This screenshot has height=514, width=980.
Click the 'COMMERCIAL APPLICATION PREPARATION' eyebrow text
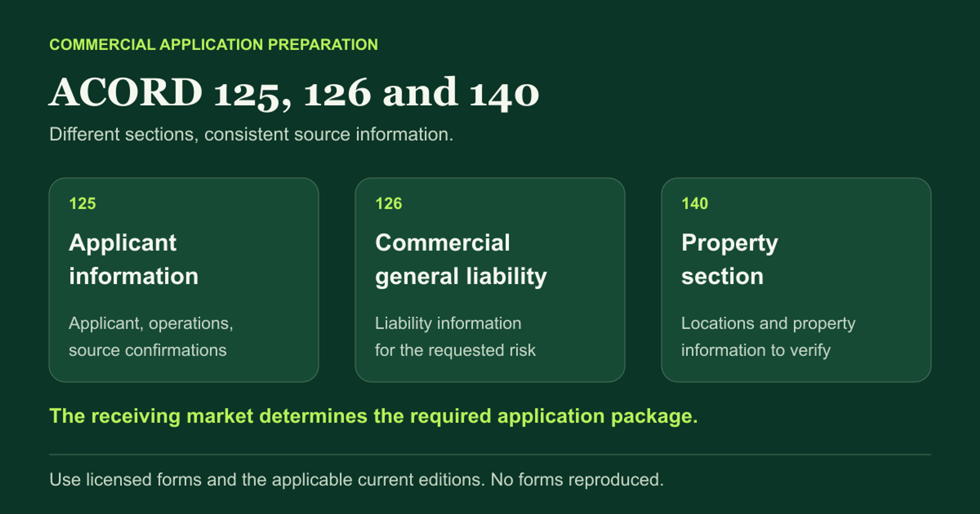pyautogui.click(x=213, y=44)
